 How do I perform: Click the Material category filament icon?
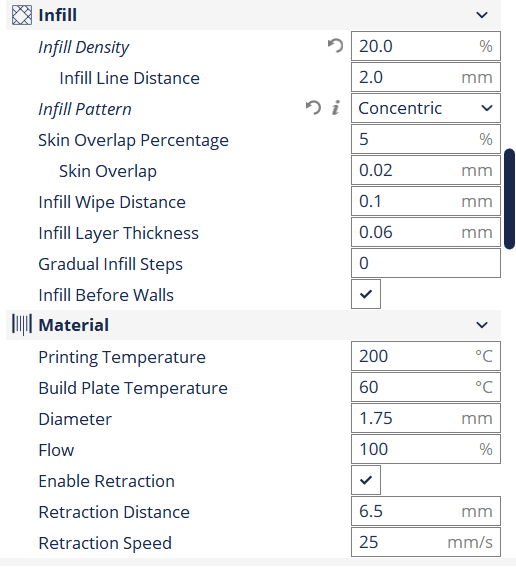(x=22, y=325)
